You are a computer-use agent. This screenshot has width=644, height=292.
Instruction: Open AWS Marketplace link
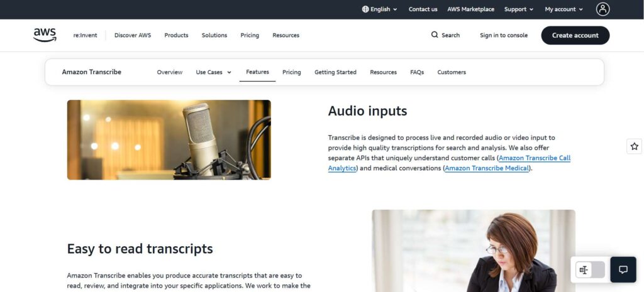tap(470, 9)
